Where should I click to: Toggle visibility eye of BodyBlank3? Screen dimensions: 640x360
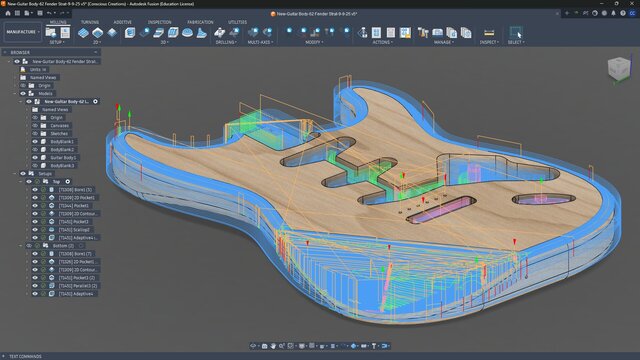[35, 166]
